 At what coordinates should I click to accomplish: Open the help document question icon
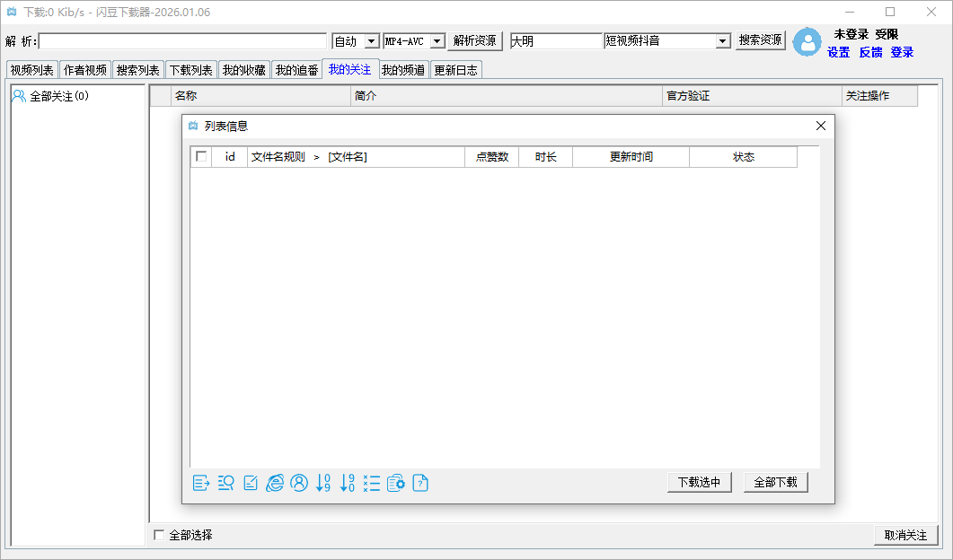420,483
